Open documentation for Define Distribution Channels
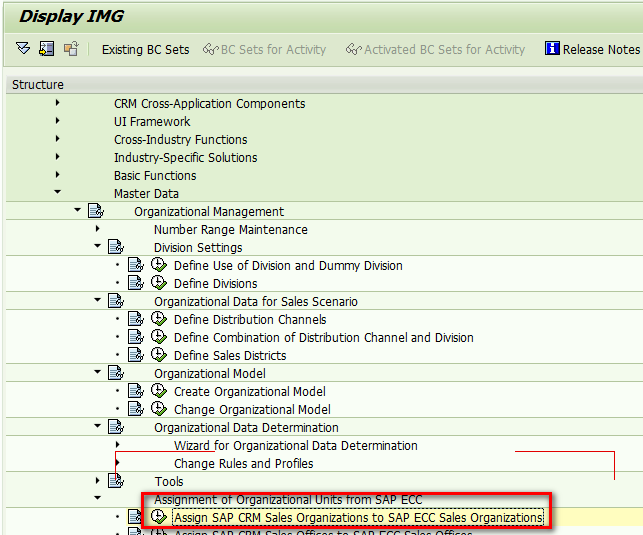Image resolution: width=643 pixels, height=535 pixels. 136,319
